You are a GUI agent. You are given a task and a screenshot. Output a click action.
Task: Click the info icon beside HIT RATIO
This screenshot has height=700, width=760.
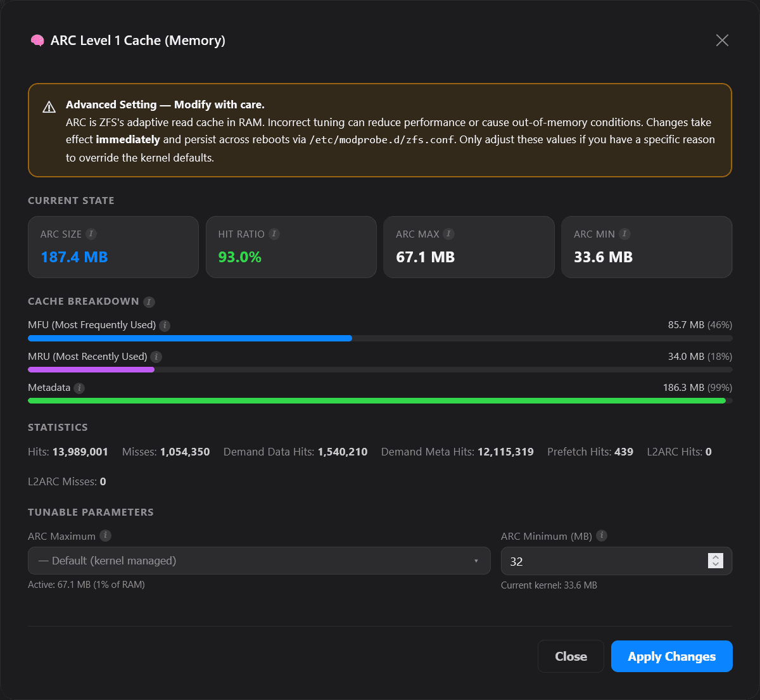tap(274, 234)
